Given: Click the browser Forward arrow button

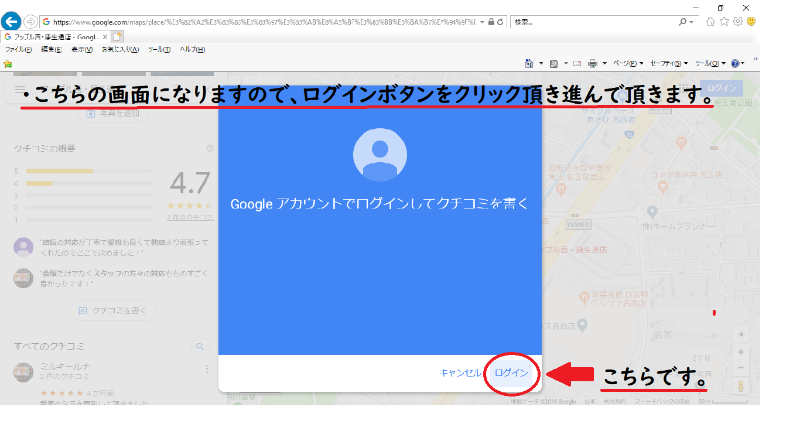Looking at the screenshot, I should (x=30, y=21).
